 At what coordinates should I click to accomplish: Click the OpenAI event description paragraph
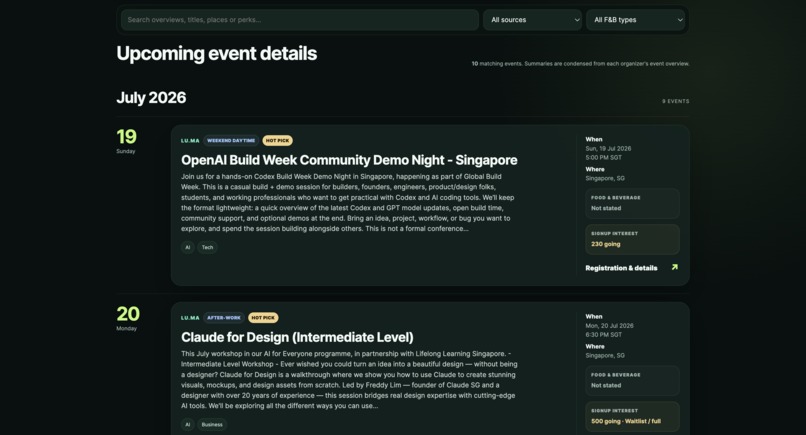coord(348,203)
